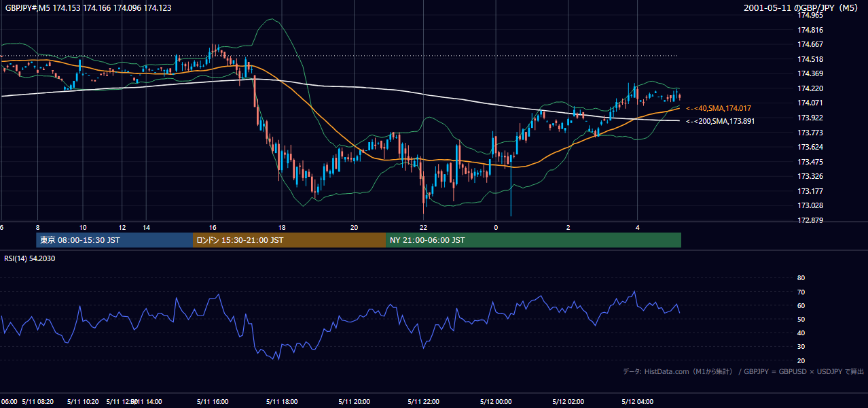Viewport: 868px width, 408px height.
Task: Click the 174.816 price axis label
Action: (811, 30)
